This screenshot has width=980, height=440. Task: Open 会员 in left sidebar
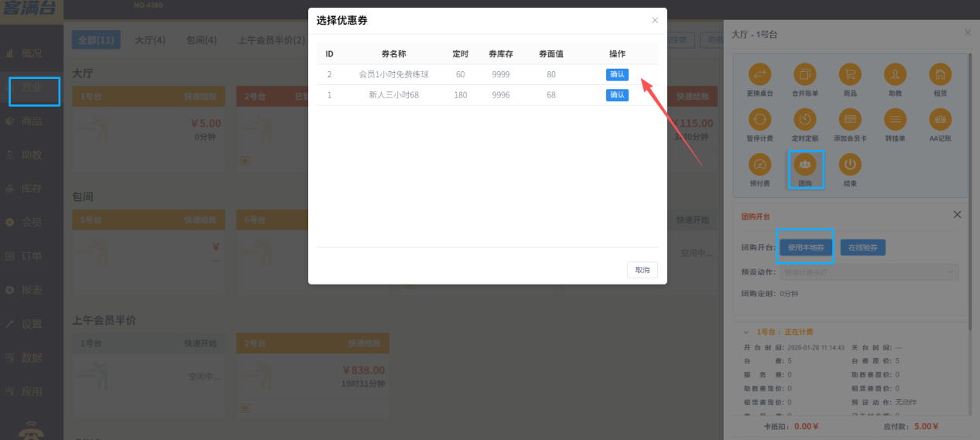pyautogui.click(x=32, y=222)
